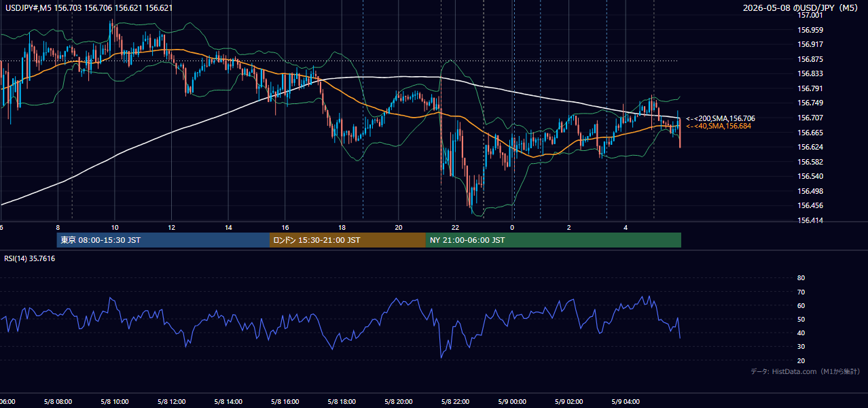Click the 5/8 10:00 date axis label
This screenshot has height=408, width=868.
click(115, 402)
